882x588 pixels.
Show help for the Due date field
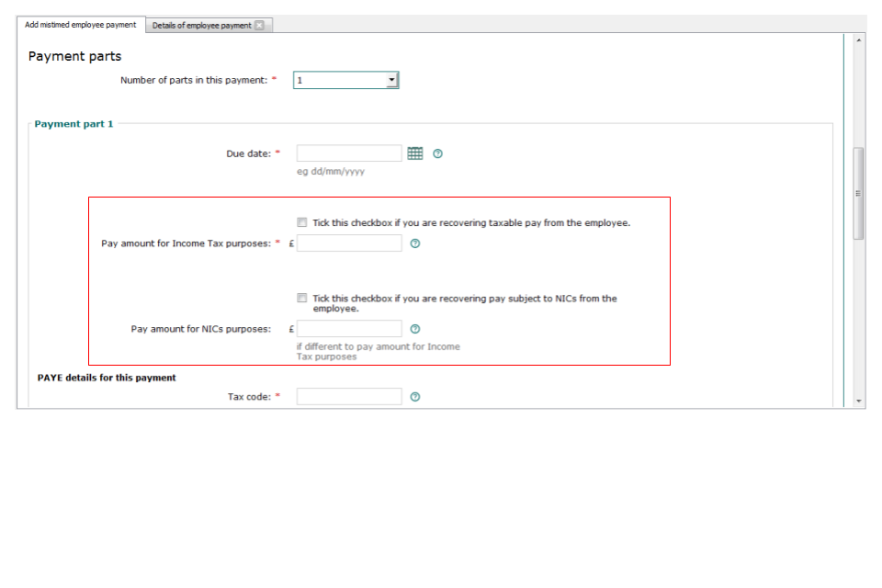coord(437,153)
